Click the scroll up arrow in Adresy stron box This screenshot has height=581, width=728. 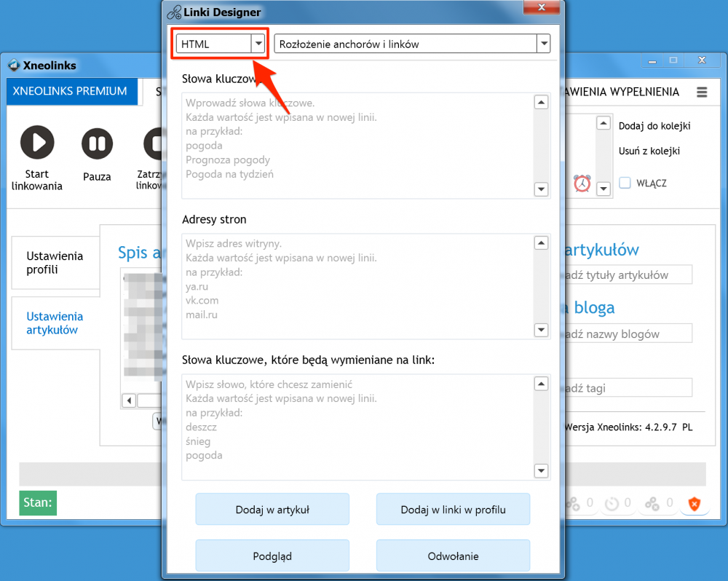542,243
